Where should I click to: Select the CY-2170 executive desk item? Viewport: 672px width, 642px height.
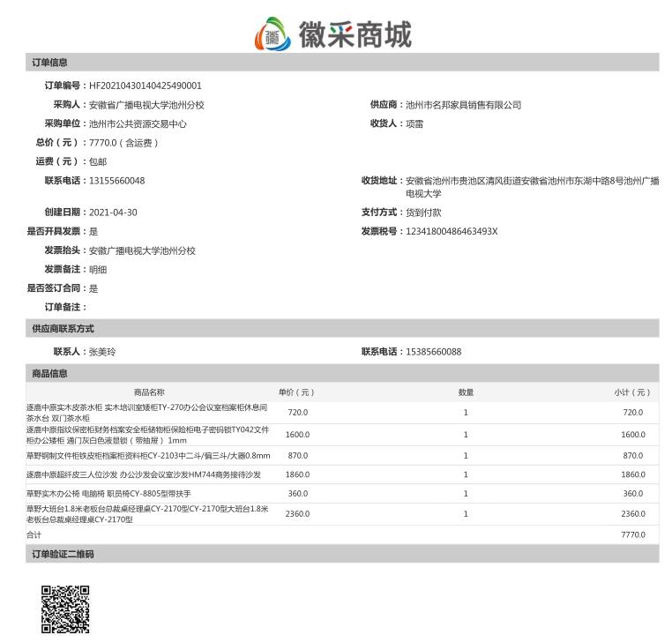146,515
